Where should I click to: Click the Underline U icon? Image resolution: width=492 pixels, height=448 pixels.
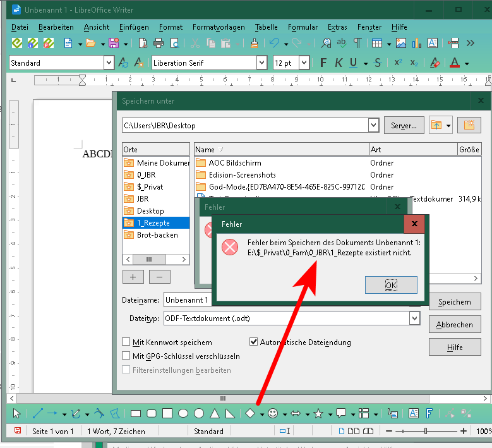(353, 63)
